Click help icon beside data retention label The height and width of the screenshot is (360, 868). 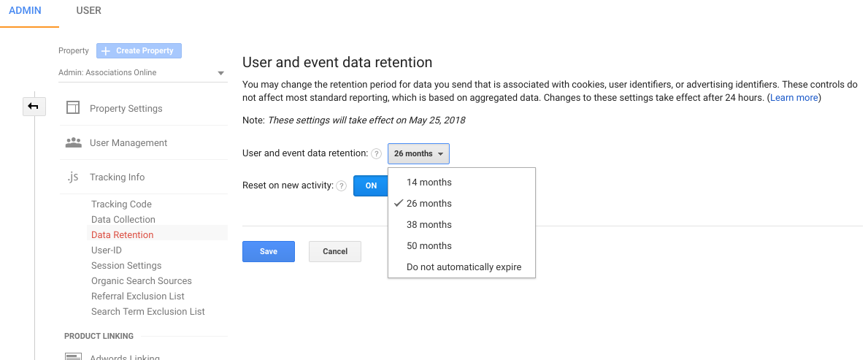click(x=376, y=154)
